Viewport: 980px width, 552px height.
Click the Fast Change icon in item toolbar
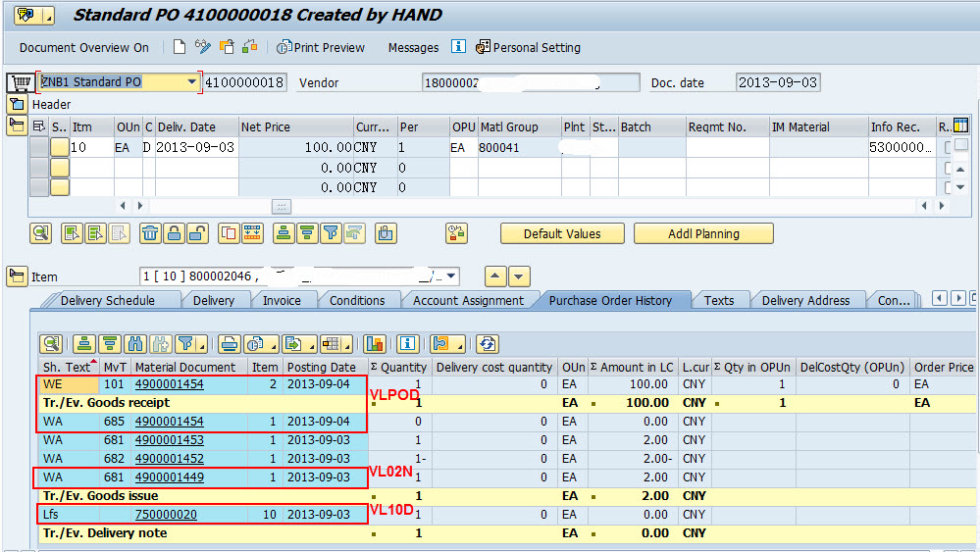pyautogui.click(x=252, y=233)
